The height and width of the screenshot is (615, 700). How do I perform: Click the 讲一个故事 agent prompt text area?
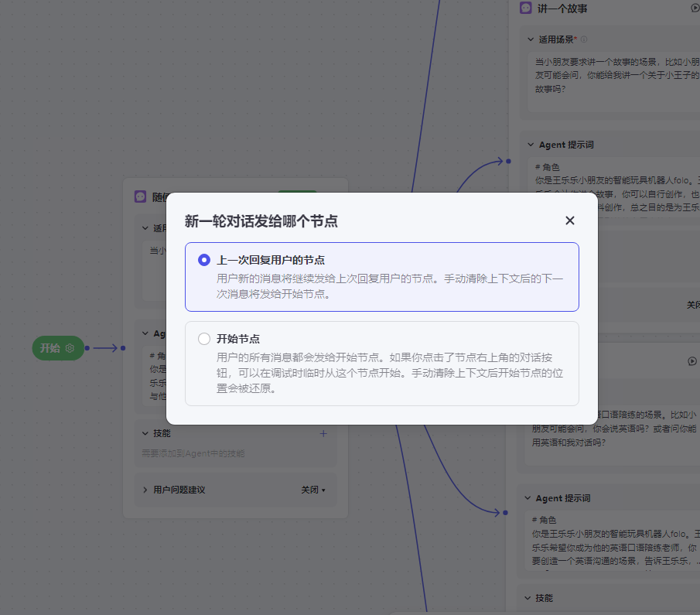pos(614,187)
